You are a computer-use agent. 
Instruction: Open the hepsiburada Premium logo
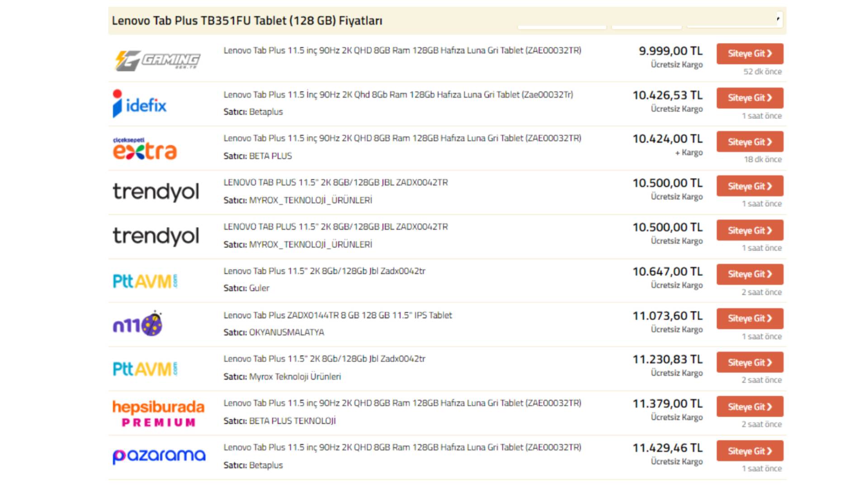(158, 413)
